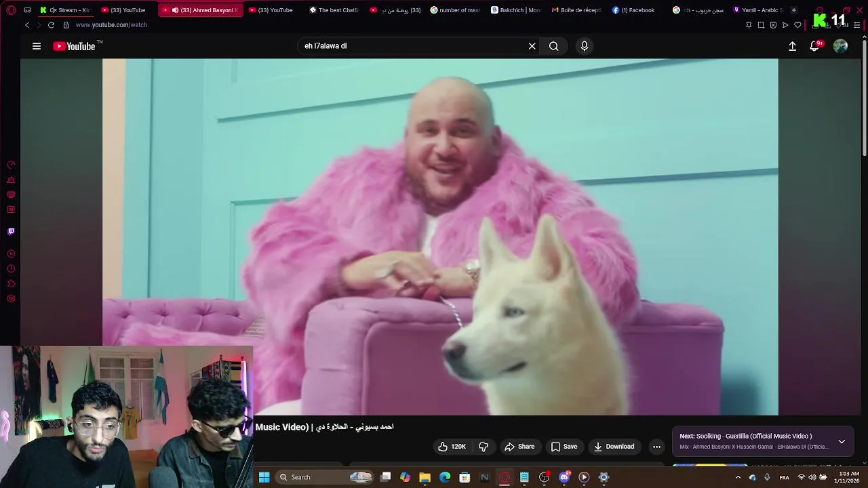The width and height of the screenshot is (868, 488).
Task: Open the Opera main menu logo
Action: 11,10
